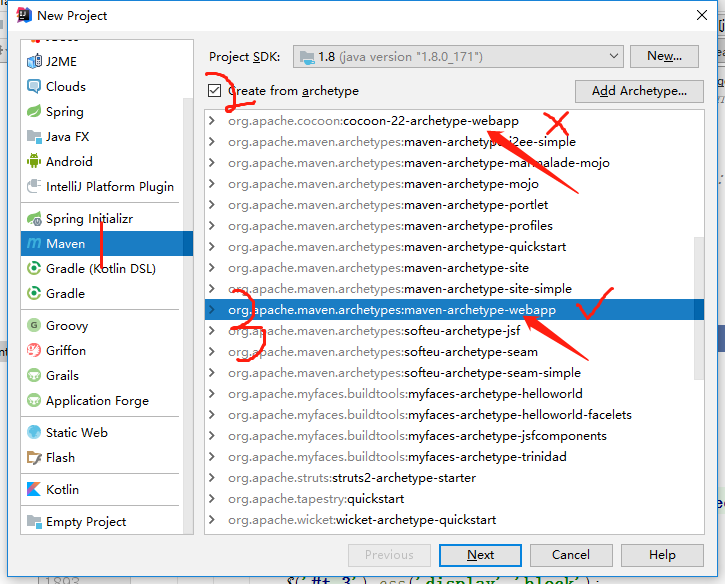725x584 pixels.
Task: Click the Groovy 'G' icon
Action: (x=34, y=325)
